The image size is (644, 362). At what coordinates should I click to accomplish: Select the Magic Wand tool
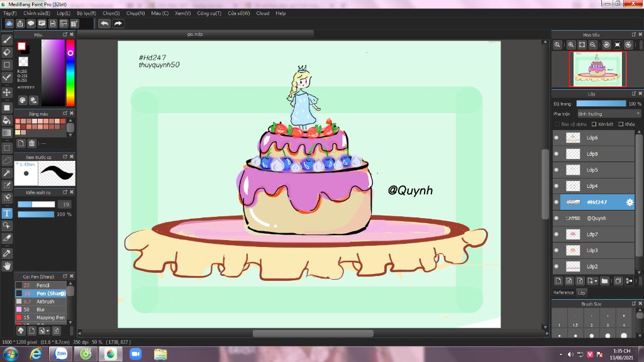tap(6, 173)
